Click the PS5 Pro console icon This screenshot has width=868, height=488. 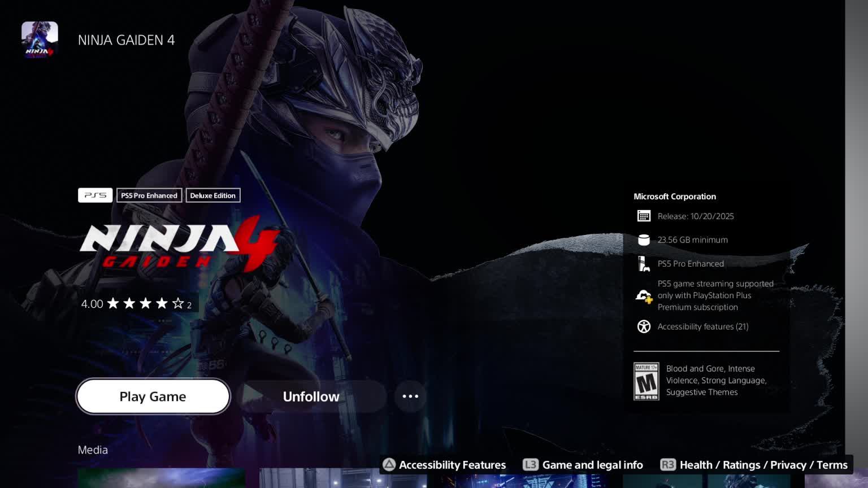click(644, 264)
